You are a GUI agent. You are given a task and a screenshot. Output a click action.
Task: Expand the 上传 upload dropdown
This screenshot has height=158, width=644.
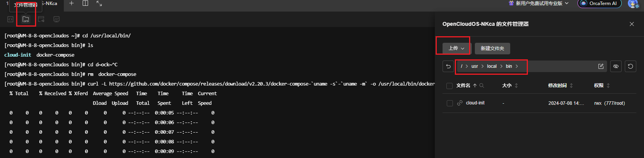[456, 48]
